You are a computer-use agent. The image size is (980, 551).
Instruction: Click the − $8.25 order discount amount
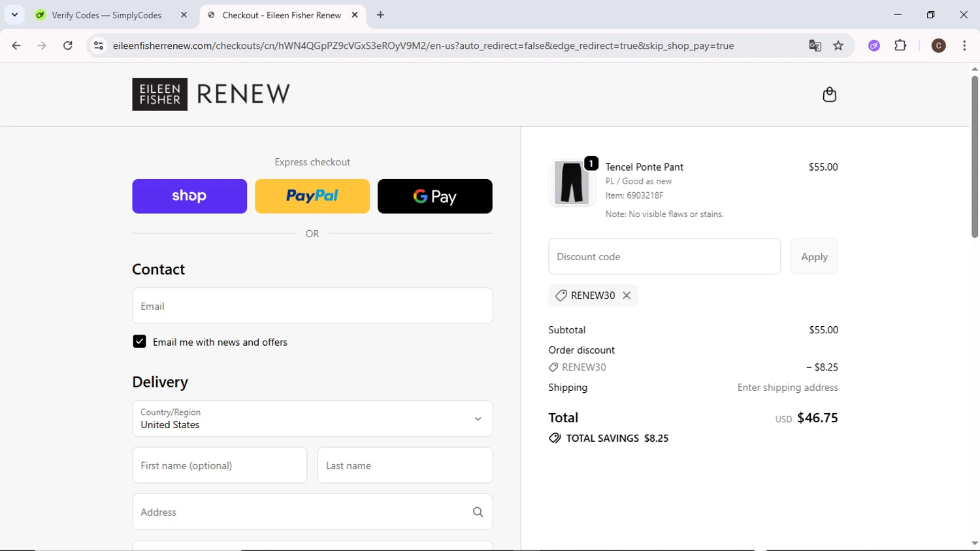(822, 367)
